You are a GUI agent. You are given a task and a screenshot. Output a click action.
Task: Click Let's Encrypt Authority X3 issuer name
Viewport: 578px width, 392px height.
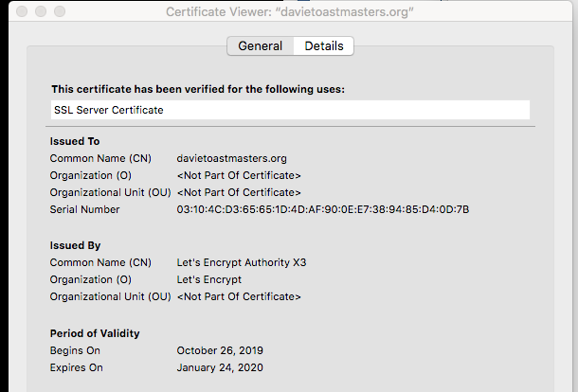[242, 262]
